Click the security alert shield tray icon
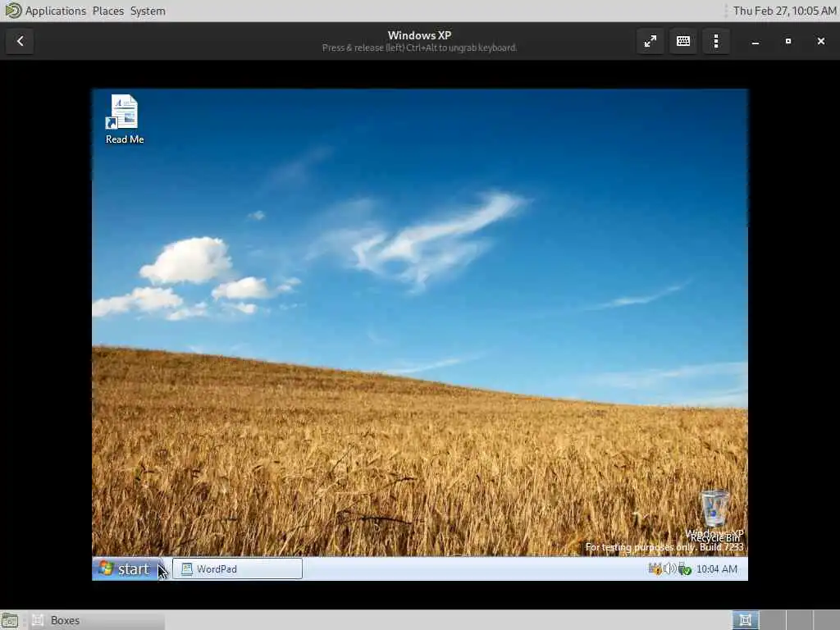840x630 pixels. pos(655,569)
